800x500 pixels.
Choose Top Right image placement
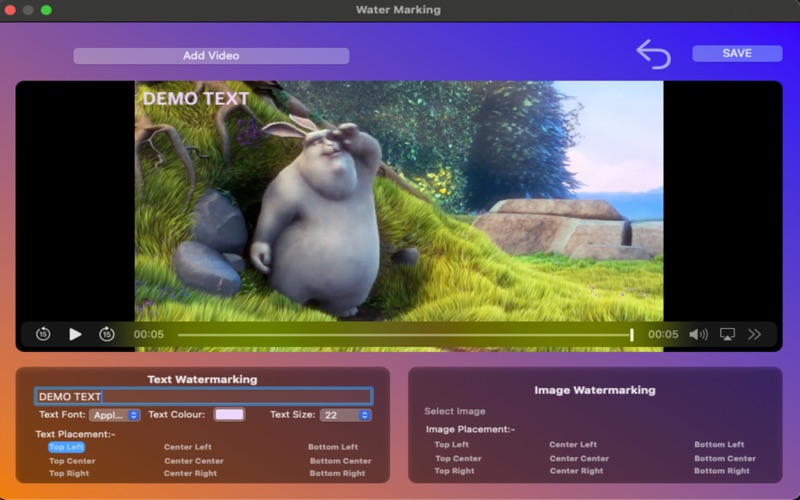pyautogui.click(x=455, y=471)
